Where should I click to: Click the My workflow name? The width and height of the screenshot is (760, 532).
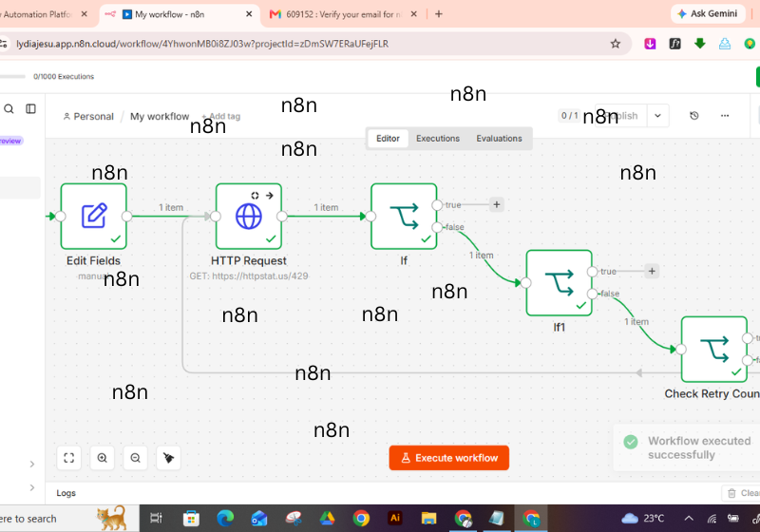point(160,116)
